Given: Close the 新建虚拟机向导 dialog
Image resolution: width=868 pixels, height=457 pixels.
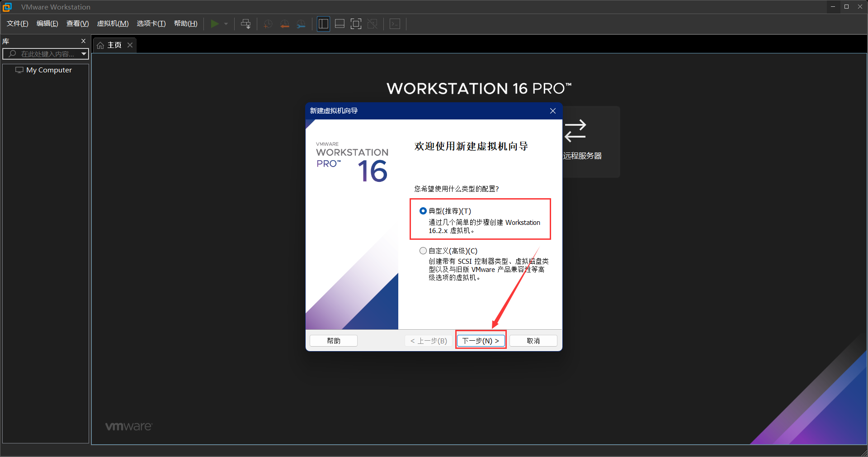Looking at the screenshot, I should (553, 111).
